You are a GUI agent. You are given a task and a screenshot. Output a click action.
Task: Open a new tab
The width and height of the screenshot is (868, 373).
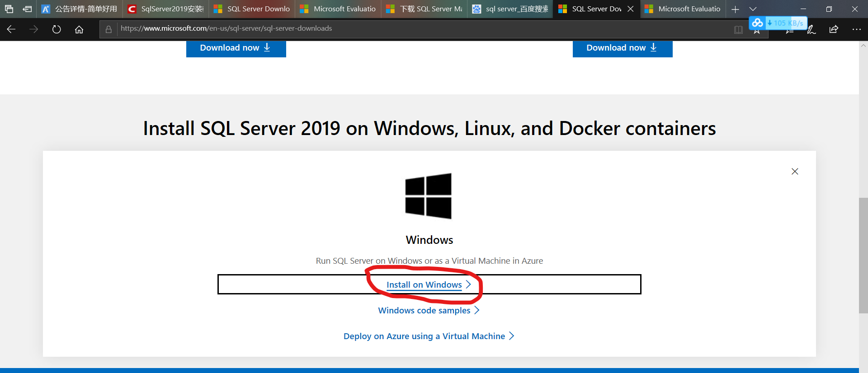pos(736,9)
